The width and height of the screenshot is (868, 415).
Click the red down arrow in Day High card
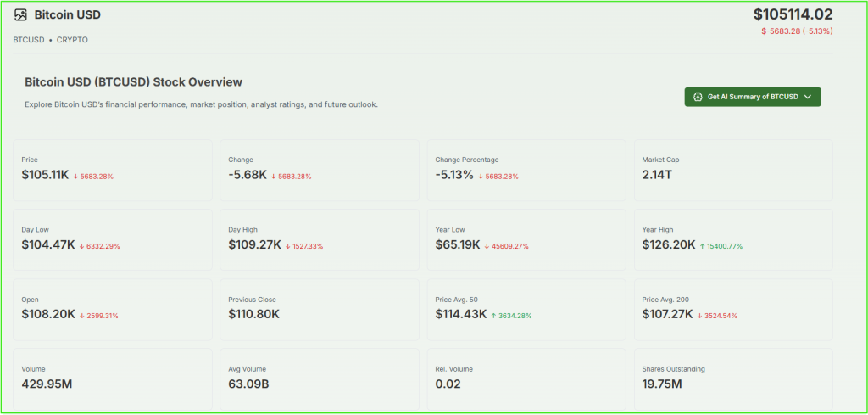point(291,246)
